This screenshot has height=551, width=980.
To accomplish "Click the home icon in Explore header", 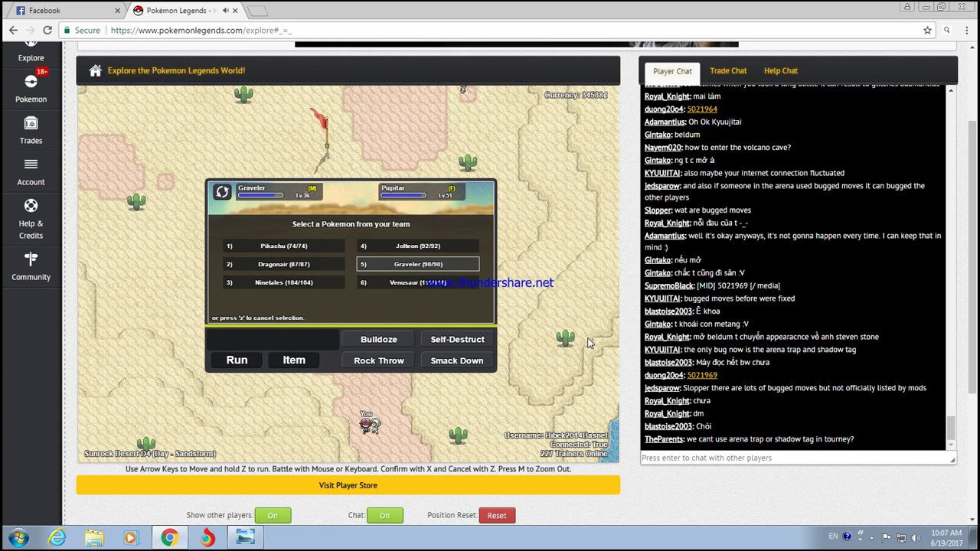I will click(x=95, y=70).
